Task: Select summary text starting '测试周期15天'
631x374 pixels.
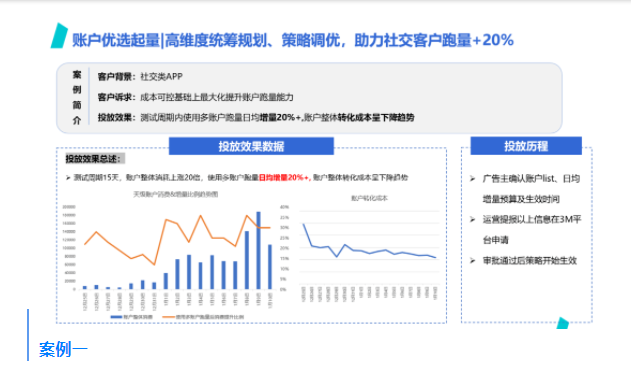Action: [x=240, y=178]
